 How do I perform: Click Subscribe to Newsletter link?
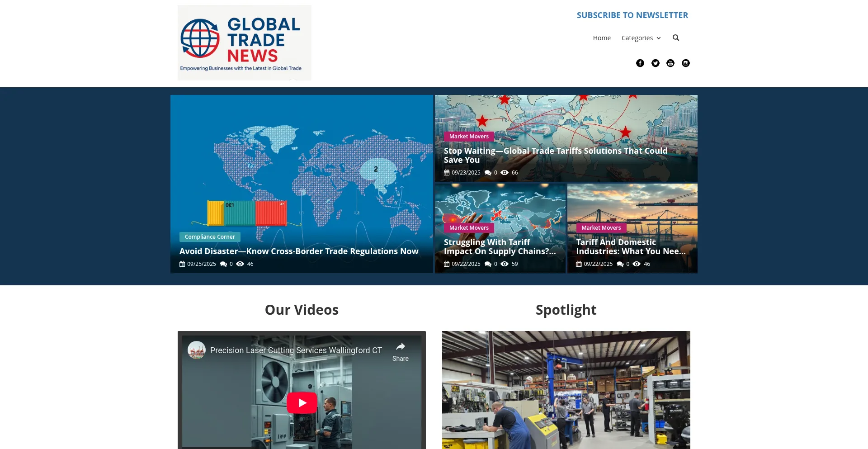[632, 15]
